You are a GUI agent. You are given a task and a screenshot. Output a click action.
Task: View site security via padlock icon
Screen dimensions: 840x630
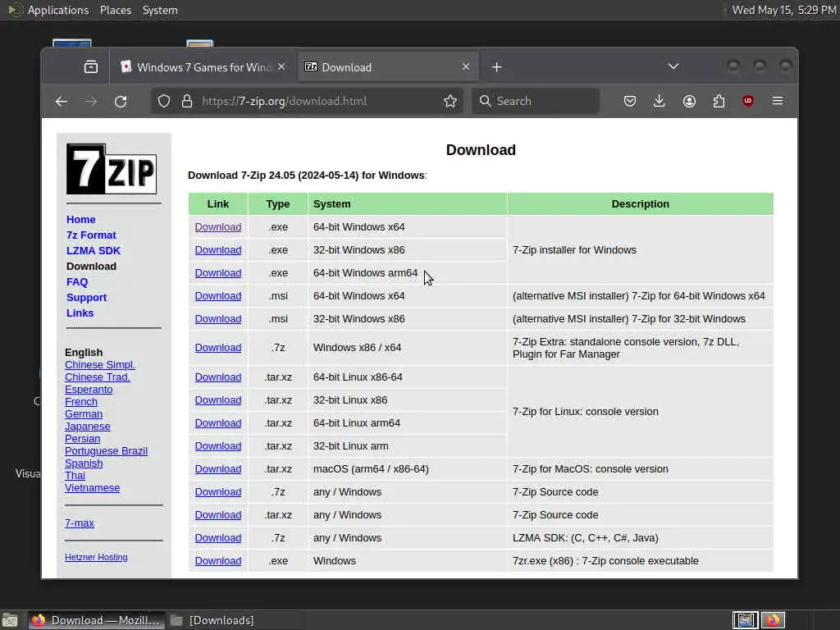[187, 101]
